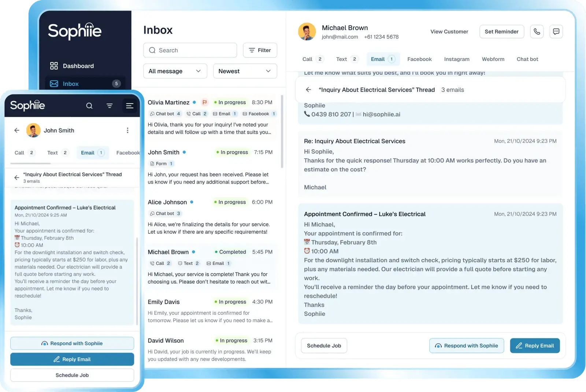Open the chat bubble icon at top right

tap(556, 32)
